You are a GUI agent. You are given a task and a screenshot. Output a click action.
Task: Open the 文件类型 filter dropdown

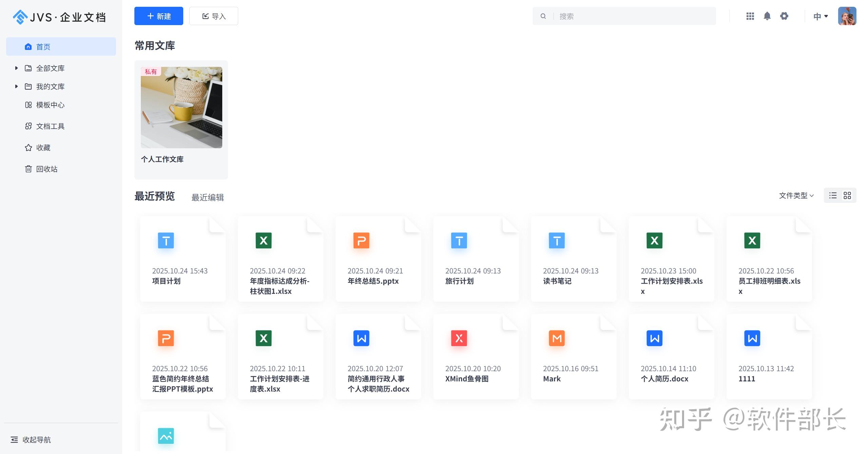click(796, 195)
